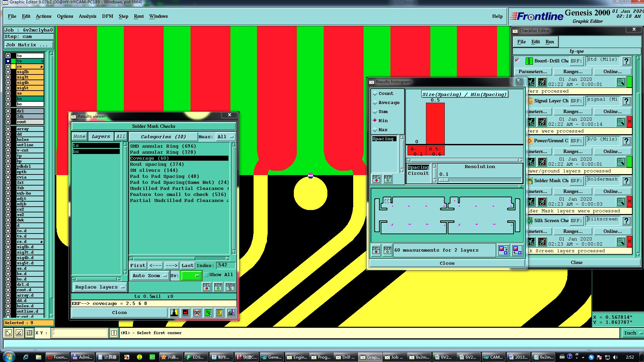The height and width of the screenshot is (362, 644).
Task: Open DFM menu
Action: pyautogui.click(x=107, y=16)
